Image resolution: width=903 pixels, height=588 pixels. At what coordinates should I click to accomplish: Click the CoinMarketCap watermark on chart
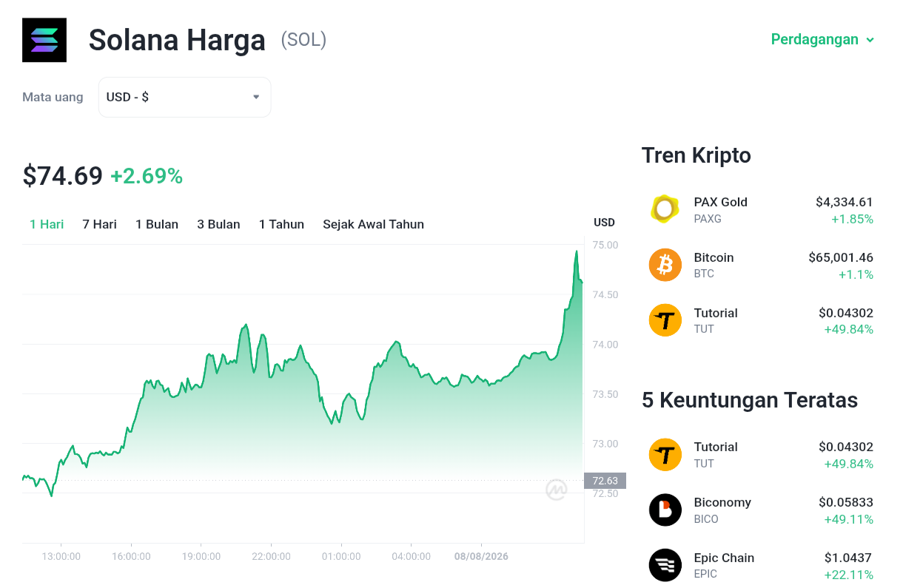[x=557, y=490]
